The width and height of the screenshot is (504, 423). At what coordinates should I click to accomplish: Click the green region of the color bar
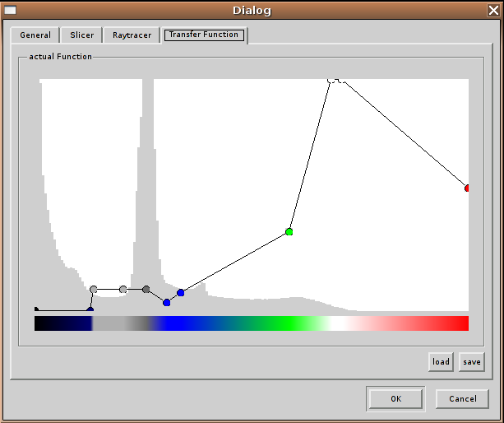284,323
